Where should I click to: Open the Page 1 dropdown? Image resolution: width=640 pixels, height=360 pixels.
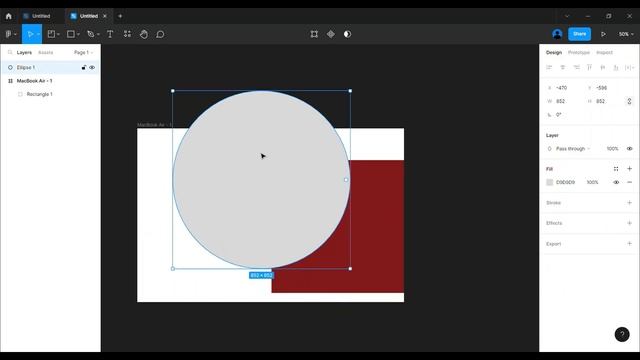[x=84, y=52]
